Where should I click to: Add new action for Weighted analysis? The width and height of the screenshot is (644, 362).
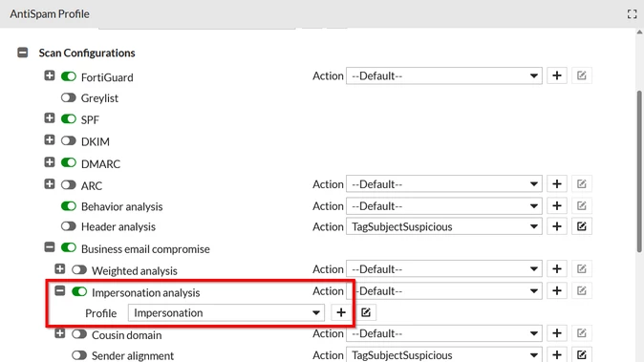[x=557, y=268]
